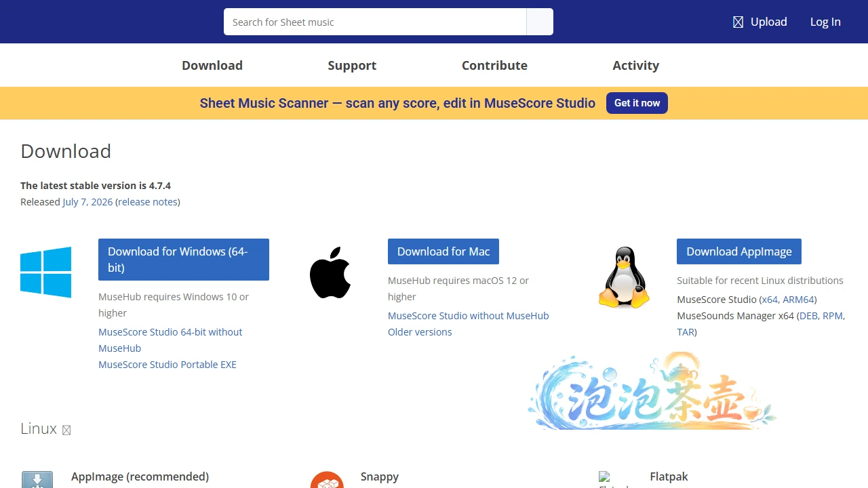The image size is (868, 488).
Task: Click the ARM64 MuseScore Studio link
Action: [x=798, y=300]
